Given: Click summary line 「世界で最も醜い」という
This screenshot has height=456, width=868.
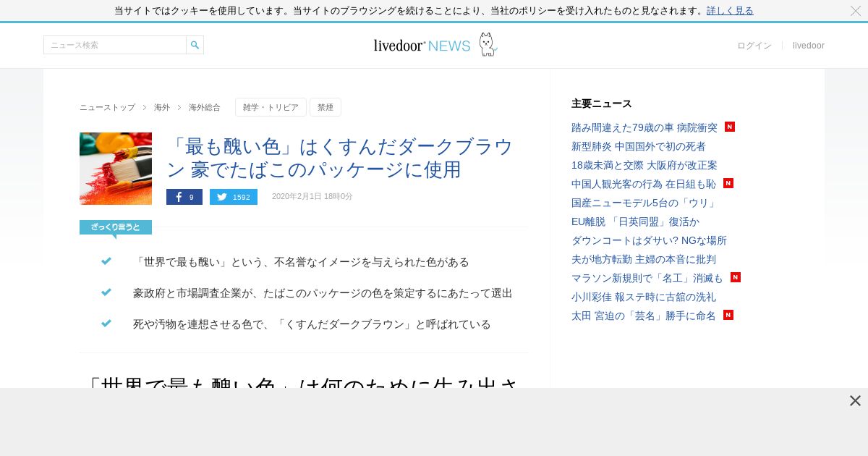Looking at the screenshot, I should (x=301, y=262).
